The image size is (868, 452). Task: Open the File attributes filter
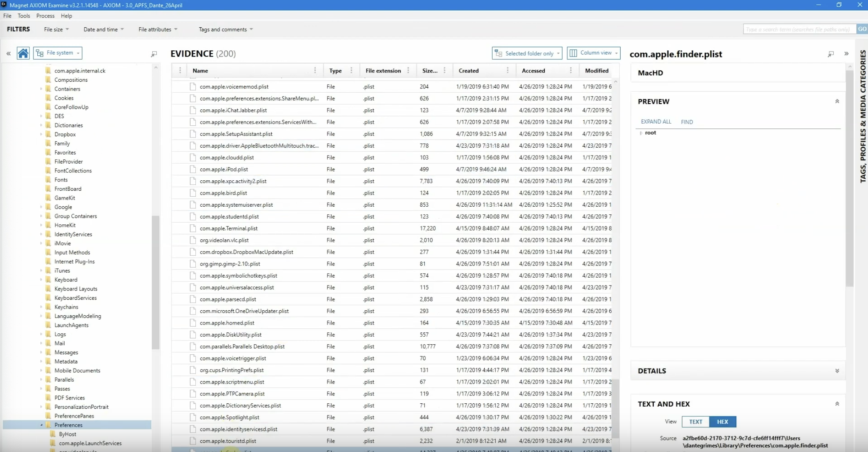coord(158,29)
